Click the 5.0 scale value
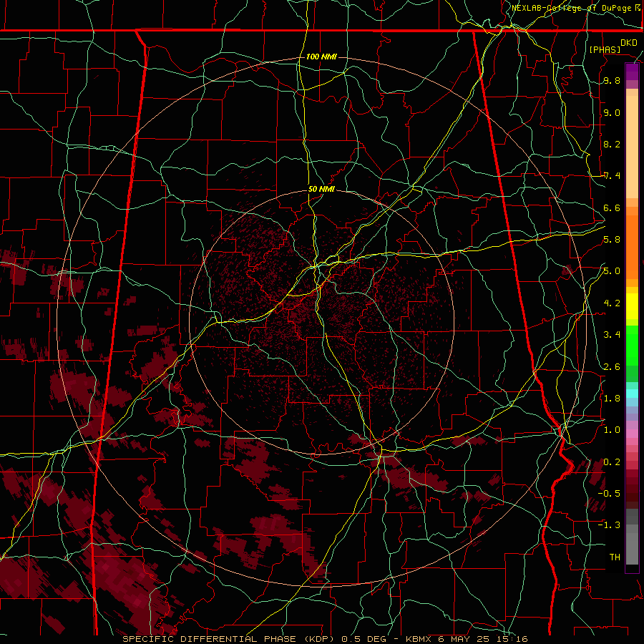This screenshot has width=644, height=644. tap(612, 271)
